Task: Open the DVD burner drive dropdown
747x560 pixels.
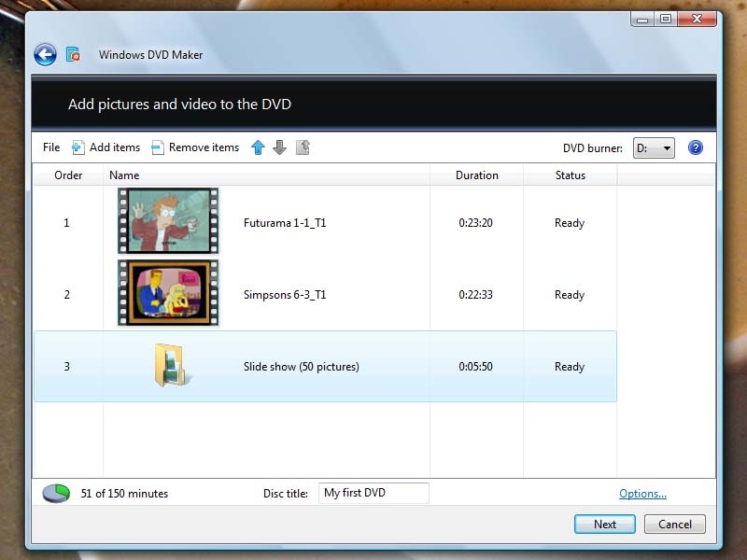Action: tap(654, 147)
